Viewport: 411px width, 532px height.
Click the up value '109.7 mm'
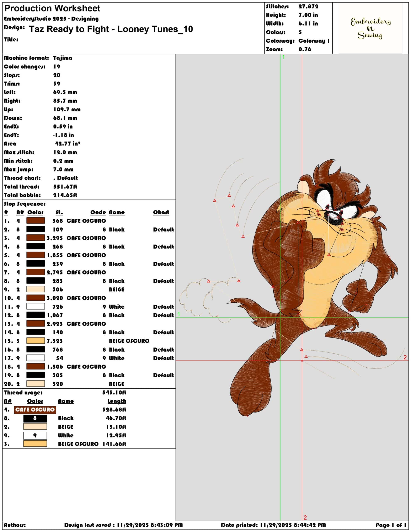[67, 110]
